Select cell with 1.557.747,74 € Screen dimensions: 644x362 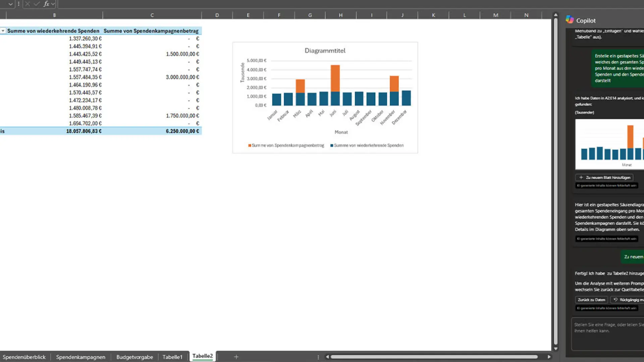[85, 69]
